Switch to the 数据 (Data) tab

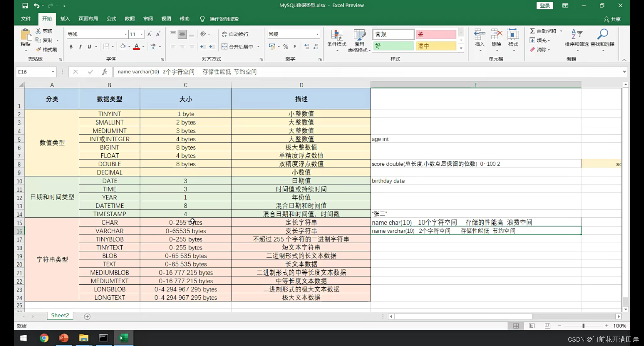tap(130, 19)
